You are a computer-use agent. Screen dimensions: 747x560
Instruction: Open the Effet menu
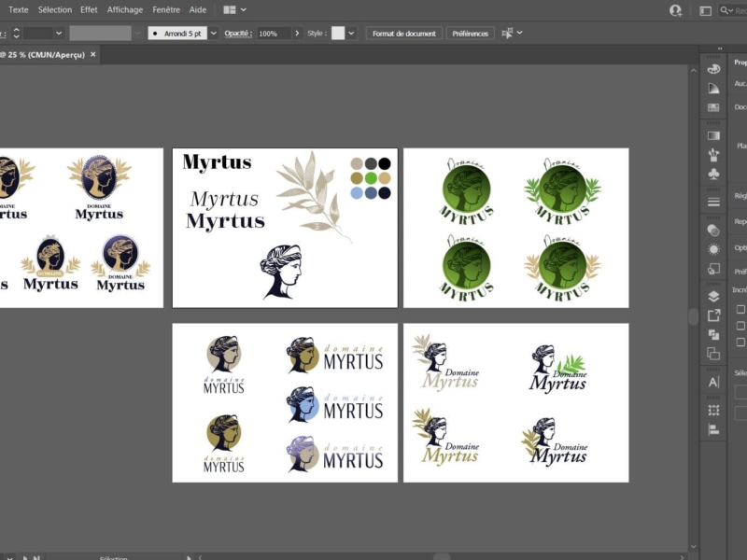(89, 9)
